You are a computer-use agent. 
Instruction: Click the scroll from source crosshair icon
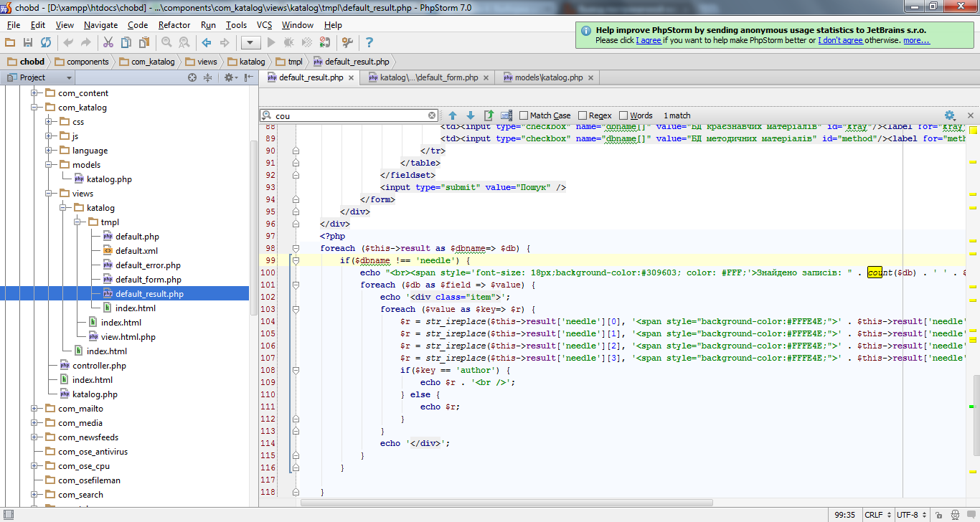point(192,77)
